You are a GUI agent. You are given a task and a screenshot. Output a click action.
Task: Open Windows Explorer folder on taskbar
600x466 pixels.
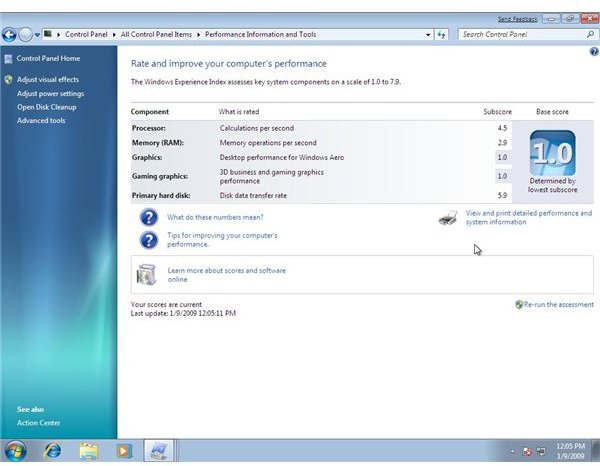[89, 451]
